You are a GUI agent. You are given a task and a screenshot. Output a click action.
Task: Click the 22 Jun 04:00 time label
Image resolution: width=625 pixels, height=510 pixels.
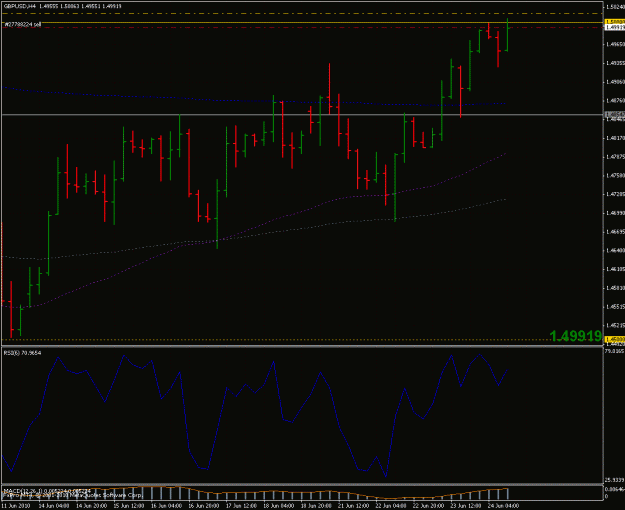coord(391,506)
